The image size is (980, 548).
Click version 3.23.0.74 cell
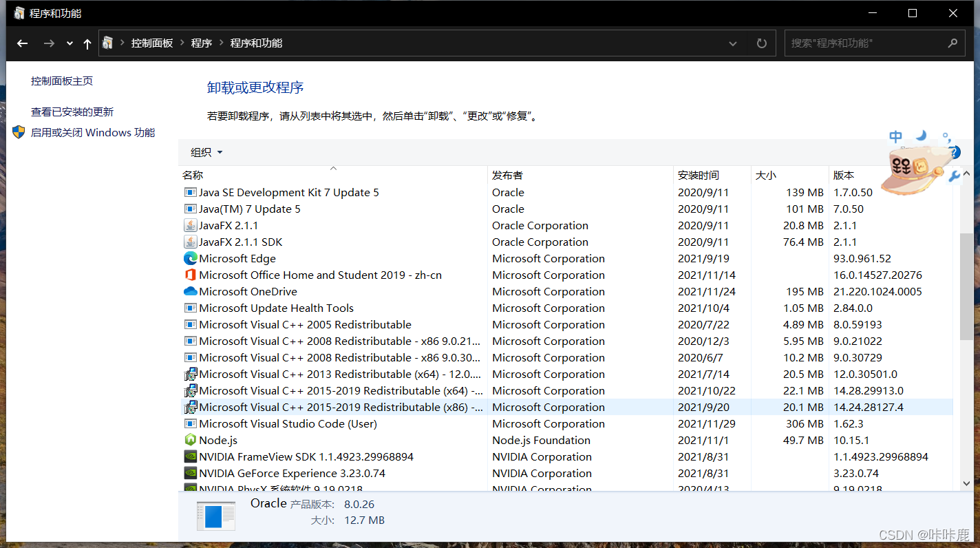[855, 474]
